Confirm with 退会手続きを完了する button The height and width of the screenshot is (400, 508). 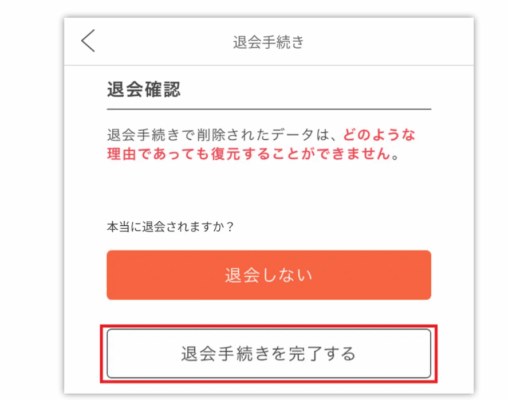269,354
